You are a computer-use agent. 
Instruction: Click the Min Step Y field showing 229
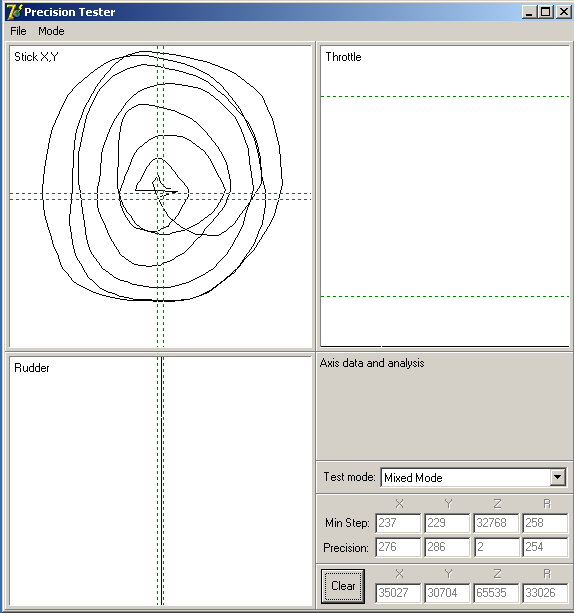coord(447,523)
